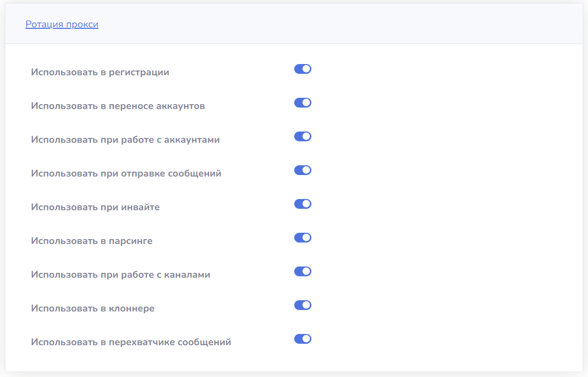Toggle Использовать при отправке сообщений switch

coord(303,170)
